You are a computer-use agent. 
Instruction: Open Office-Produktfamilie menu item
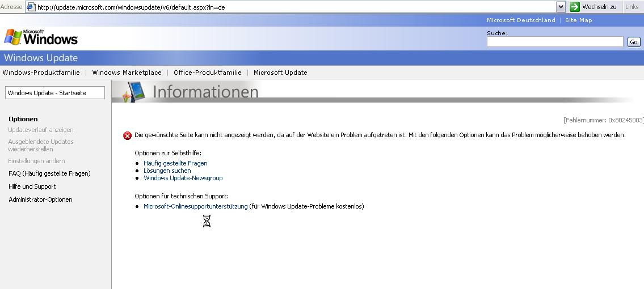(x=208, y=73)
